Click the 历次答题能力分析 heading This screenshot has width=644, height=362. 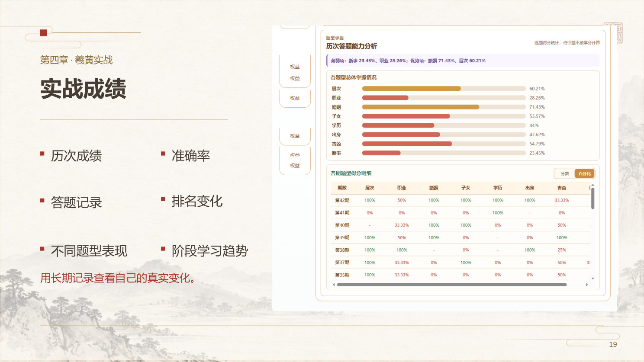(x=351, y=46)
